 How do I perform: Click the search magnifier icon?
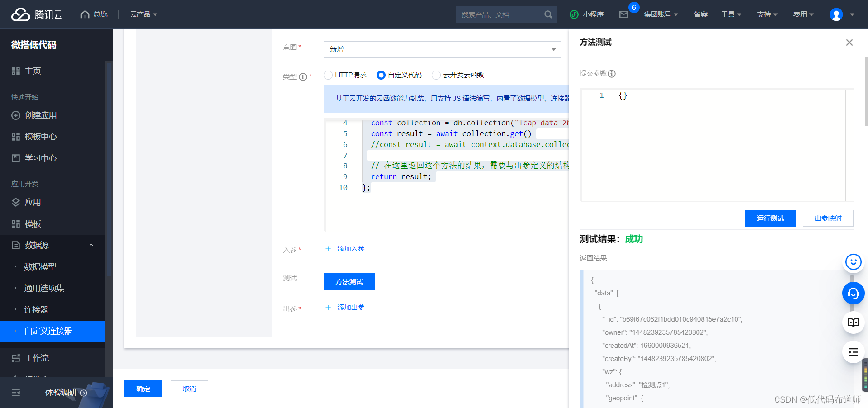(x=548, y=14)
